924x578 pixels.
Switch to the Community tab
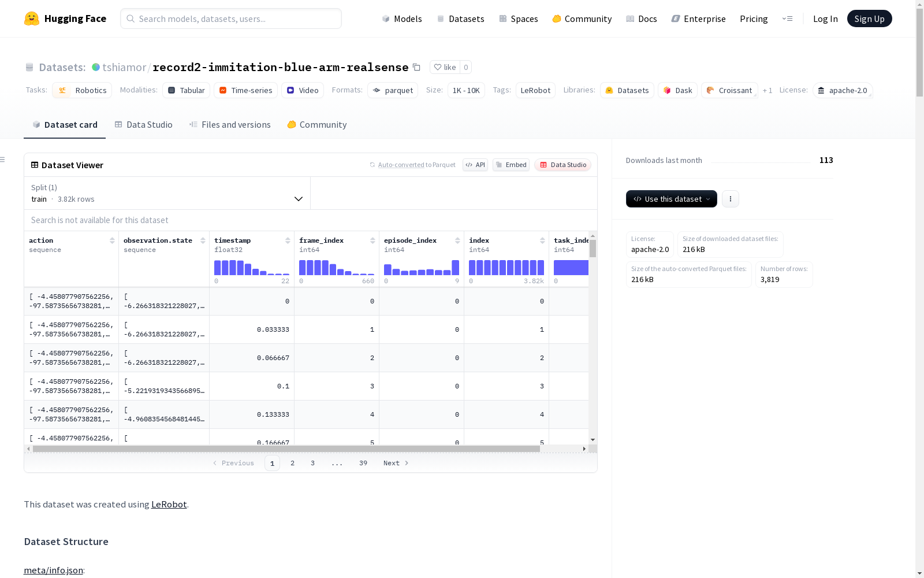317,124
